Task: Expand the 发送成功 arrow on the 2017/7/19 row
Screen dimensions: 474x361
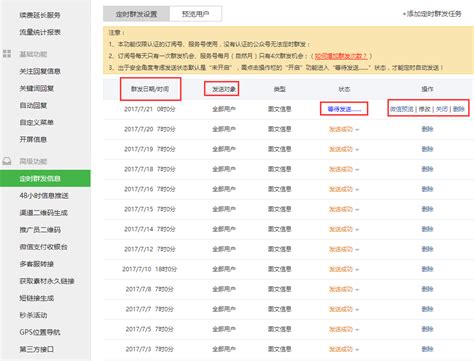Action: click(x=357, y=150)
